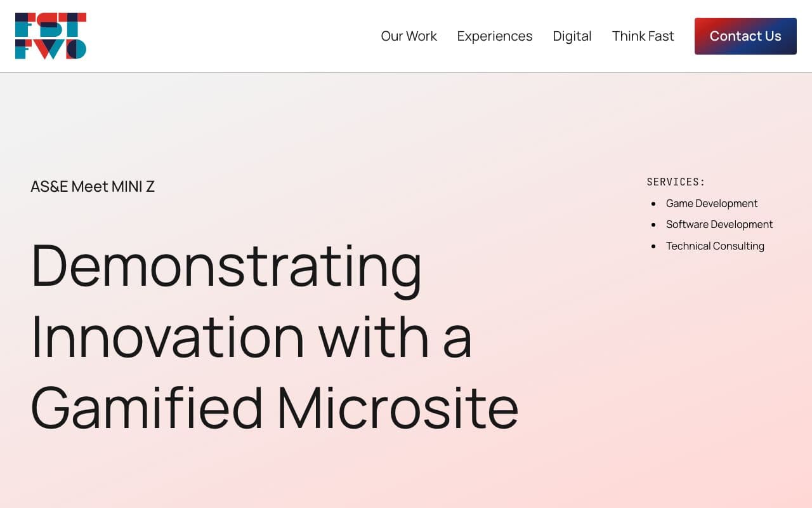
Task: Click the AS&E Meet MINI Z subtitle
Action: click(93, 187)
